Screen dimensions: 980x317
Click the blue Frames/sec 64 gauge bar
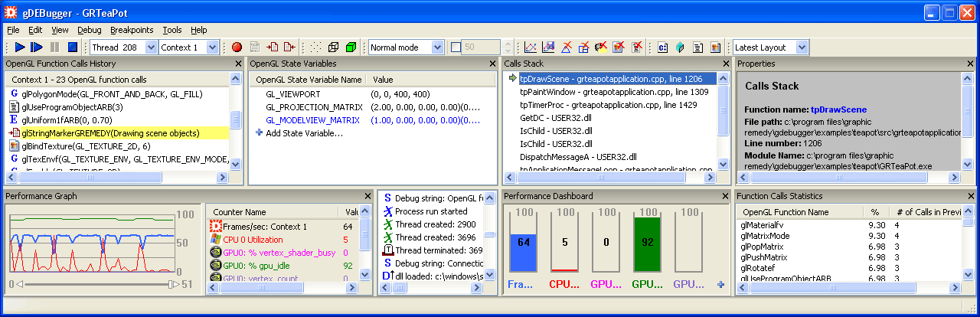pos(524,253)
